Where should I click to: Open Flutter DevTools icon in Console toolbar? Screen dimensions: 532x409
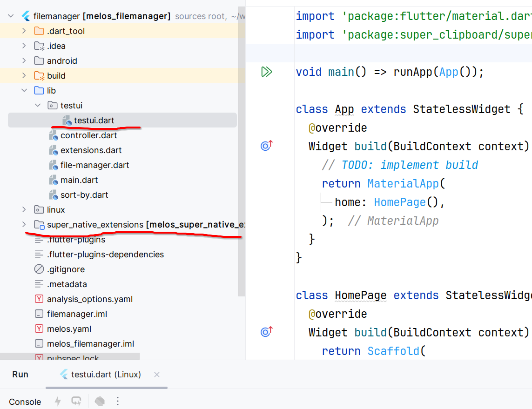pyautogui.click(x=100, y=401)
